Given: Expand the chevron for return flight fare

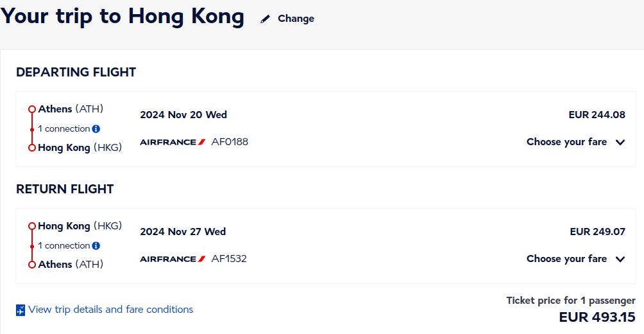Looking at the screenshot, I should [620, 259].
